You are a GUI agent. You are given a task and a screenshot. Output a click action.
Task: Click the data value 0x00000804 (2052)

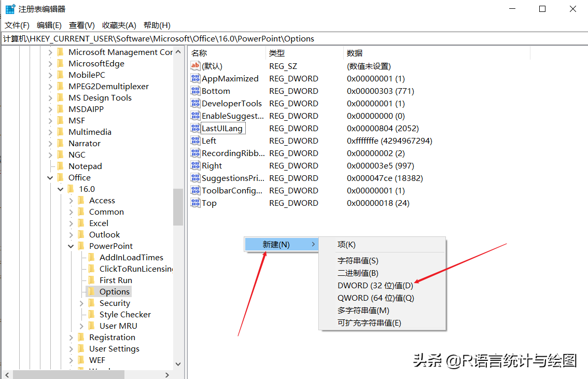(383, 128)
